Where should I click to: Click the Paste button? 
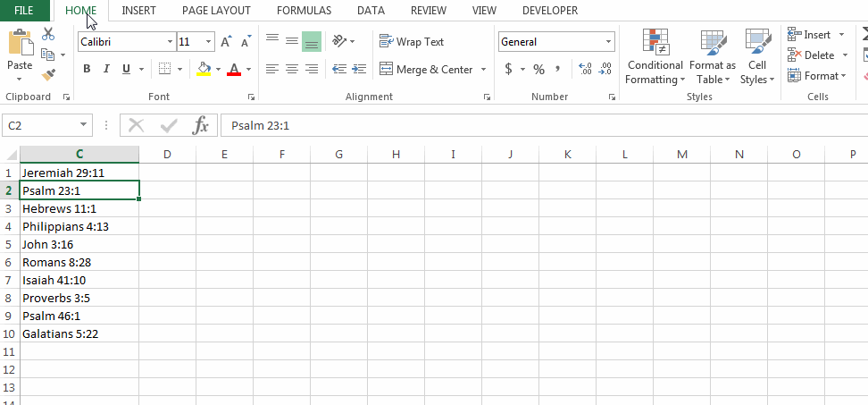click(20, 51)
